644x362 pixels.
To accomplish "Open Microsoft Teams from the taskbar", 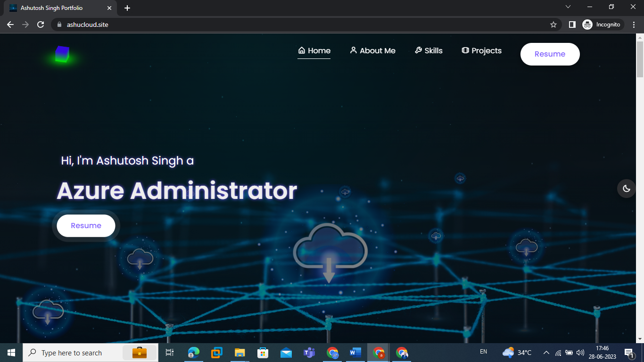I will (x=309, y=353).
